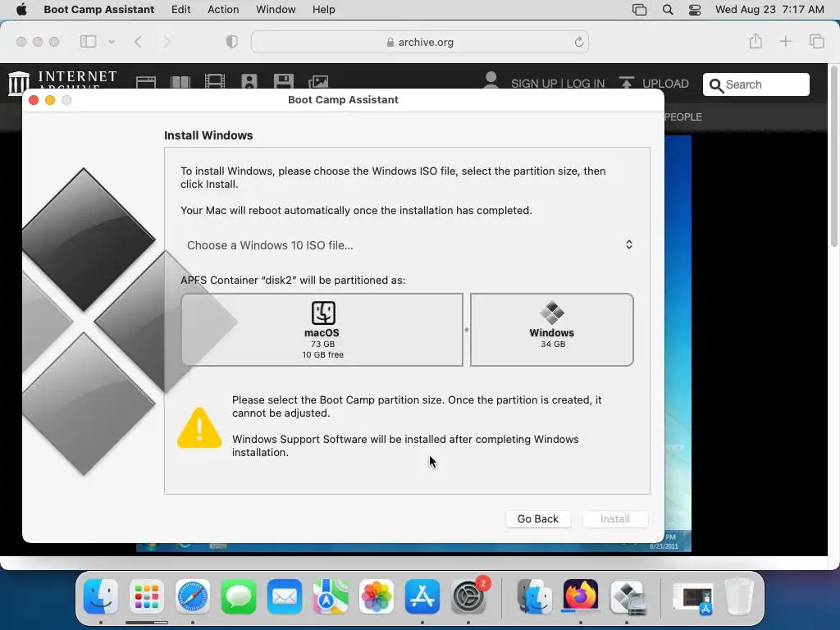Open the Internet Archive Images icon
The image size is (840, 630).
click(318, 81)
